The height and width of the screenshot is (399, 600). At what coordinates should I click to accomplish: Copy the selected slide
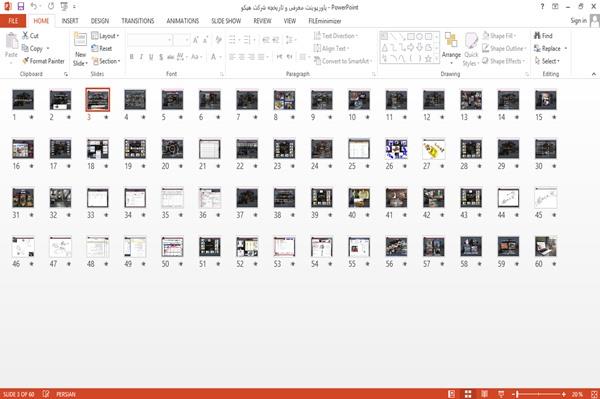(32, 48)
